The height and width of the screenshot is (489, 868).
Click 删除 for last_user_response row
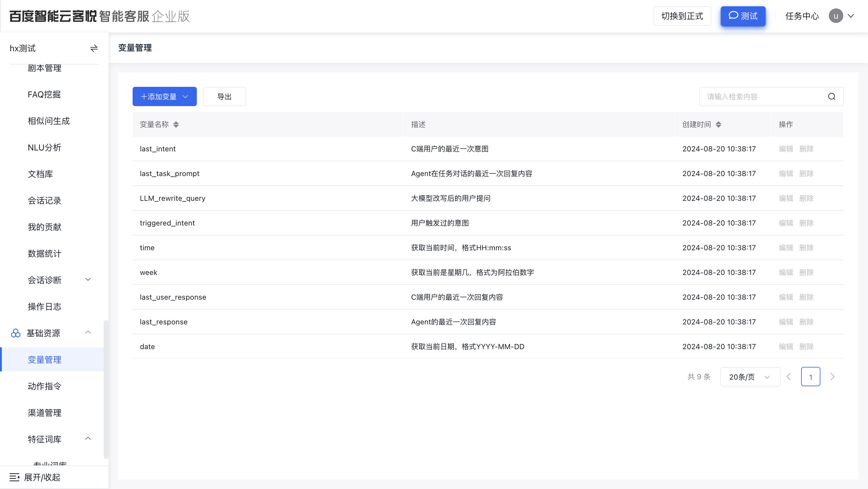coord(806,297)
